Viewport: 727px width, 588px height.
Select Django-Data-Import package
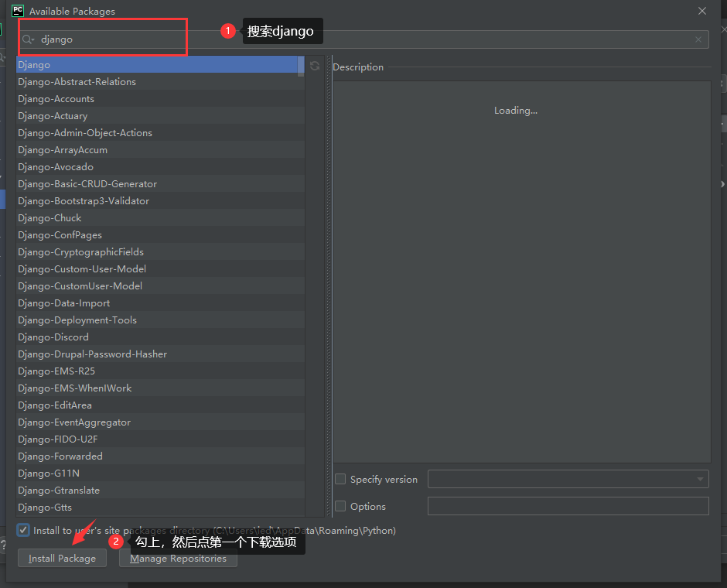[x=160, y=303]
